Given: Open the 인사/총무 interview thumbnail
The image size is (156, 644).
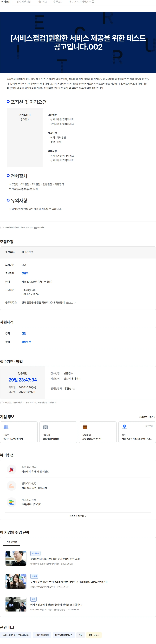Looking at the screenshot, I should 16,558.
